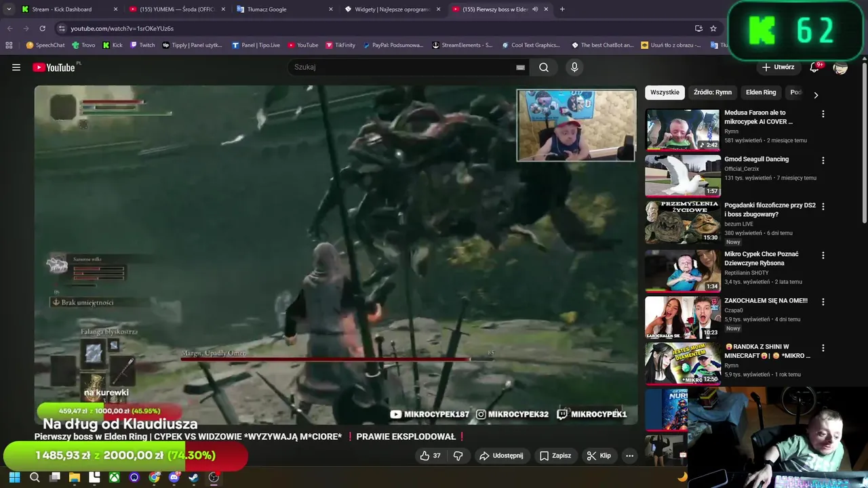This screenshot has height=488, width=868.
Task: Open Chrome from the taskbar
Action: (x=155, y=477)
